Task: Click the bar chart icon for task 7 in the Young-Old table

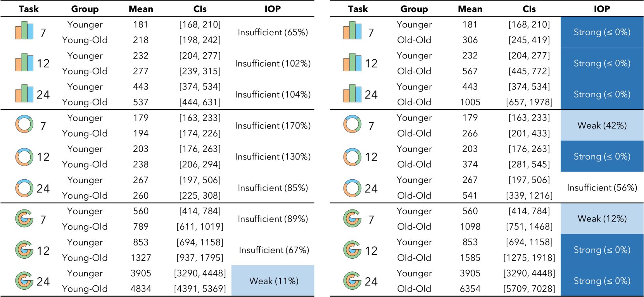Action: coord(24,31)
